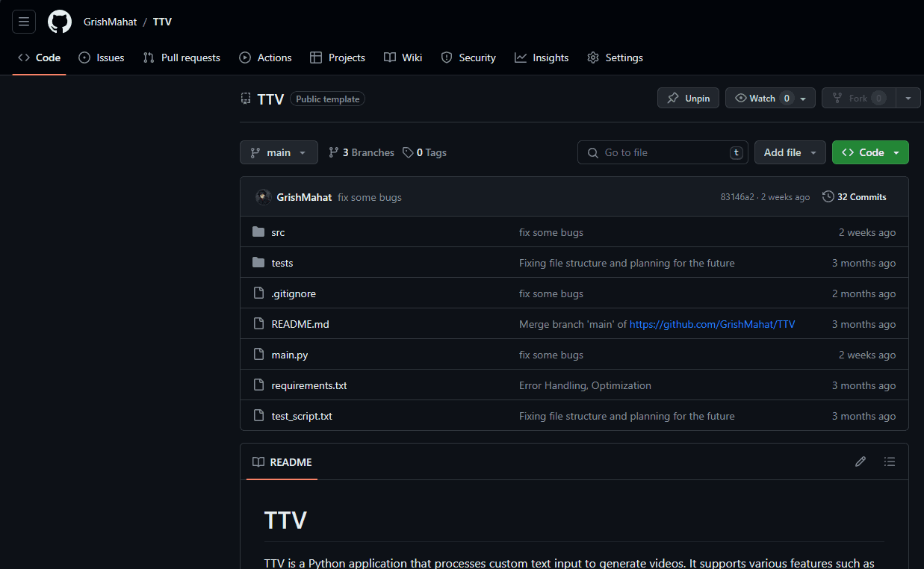Image resolution: width=924 pixels, height=569 pixels.
Task: Click the Fork button
Action: coord(858,98)
